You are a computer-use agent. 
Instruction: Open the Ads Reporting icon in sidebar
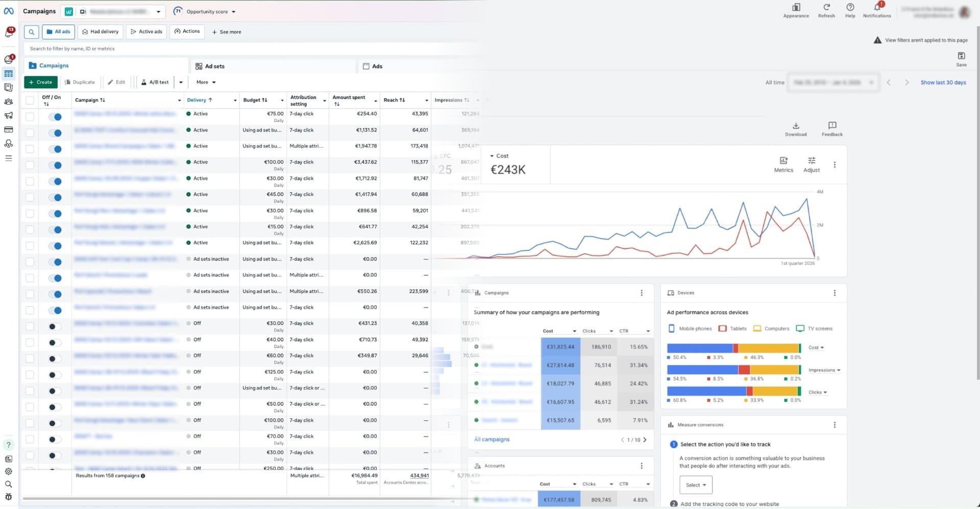[8, 87]
